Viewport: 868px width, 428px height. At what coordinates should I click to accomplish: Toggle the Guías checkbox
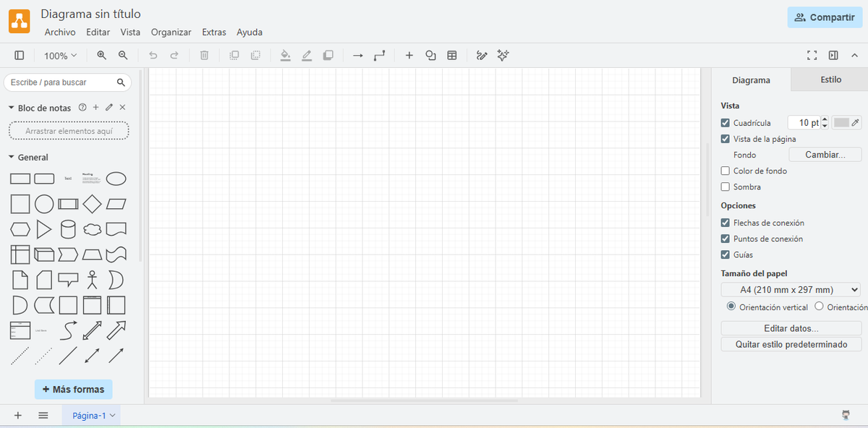[726, 254]
